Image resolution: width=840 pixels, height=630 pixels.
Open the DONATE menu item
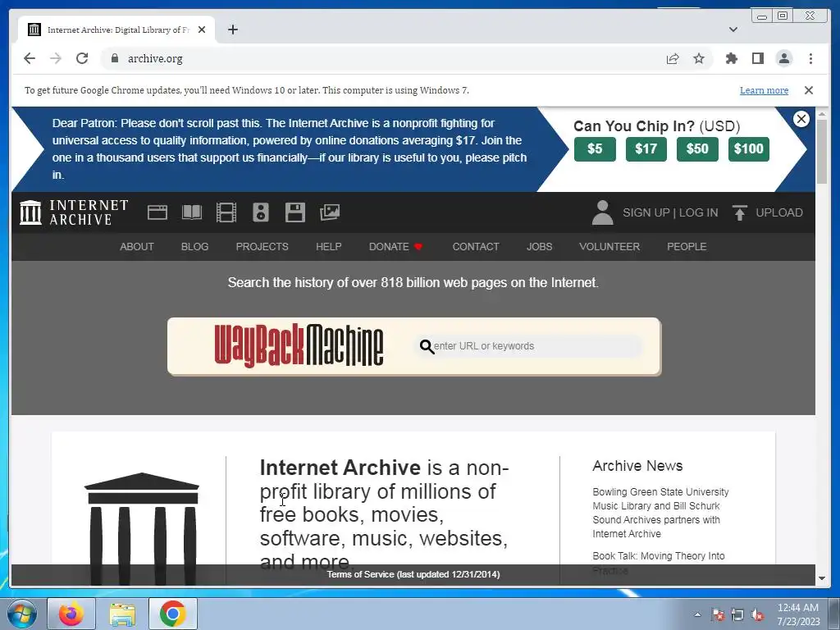click(395, 246)
